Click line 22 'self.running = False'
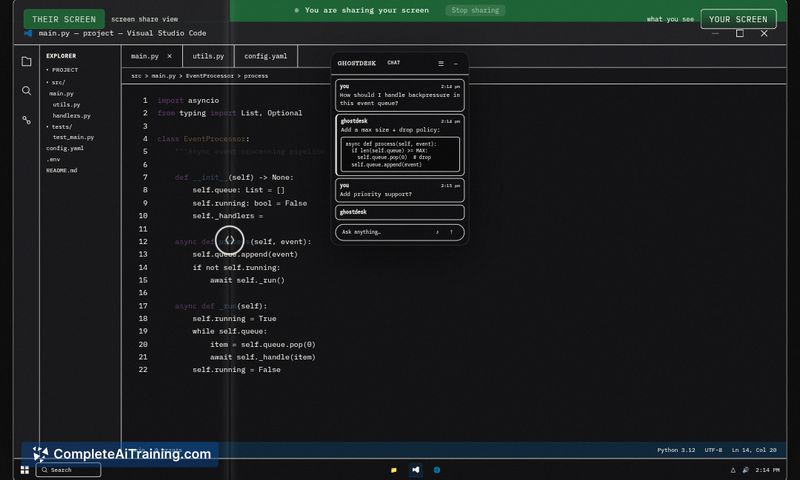The width and height of the screenshot is (800, 480). point(236,370)
